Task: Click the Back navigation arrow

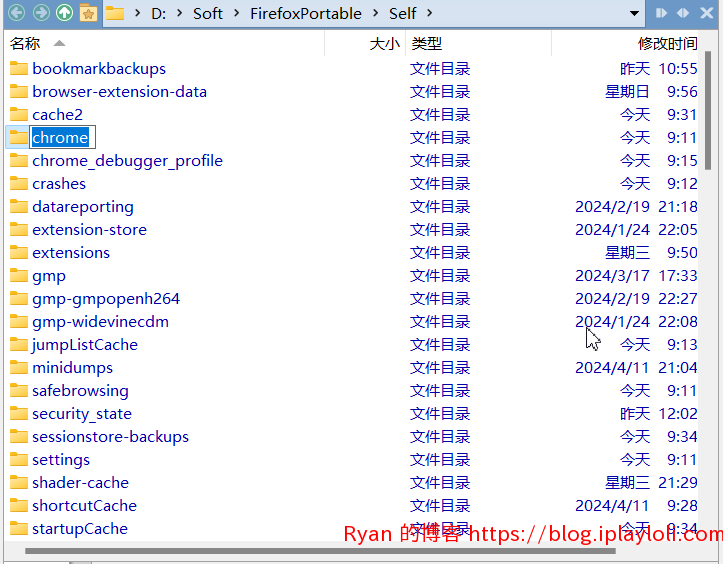Action: coord(17,12)
